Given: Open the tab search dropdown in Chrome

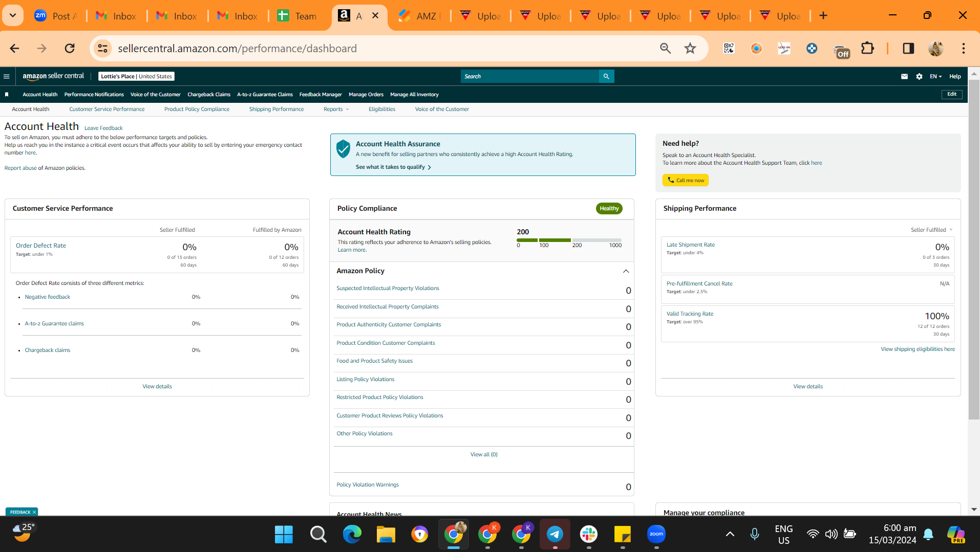Looking at the screenshot, I should point(13,16).
